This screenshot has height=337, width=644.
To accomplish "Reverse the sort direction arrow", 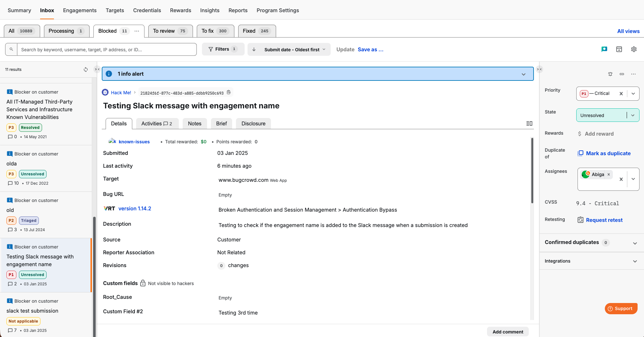I will coord(254,49).
